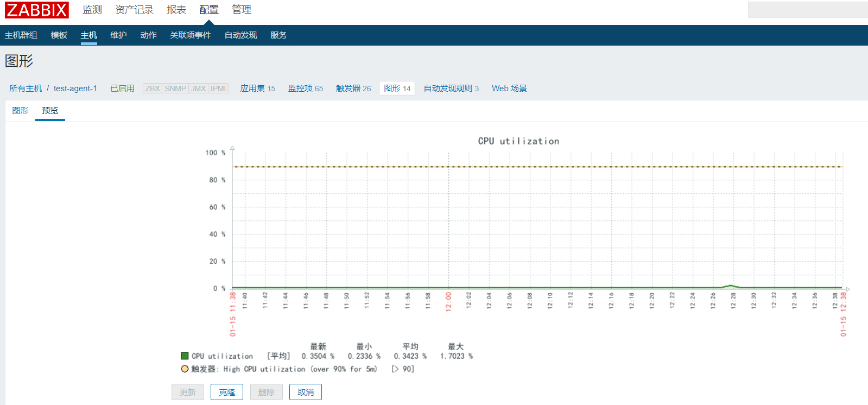
Task: Go to 模板 submenu
Action: pyautogui.click(x=59, y=35)
